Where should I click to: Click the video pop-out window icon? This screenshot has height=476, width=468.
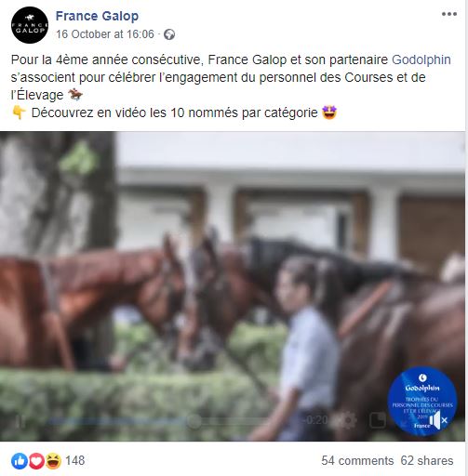pos(378,420)
